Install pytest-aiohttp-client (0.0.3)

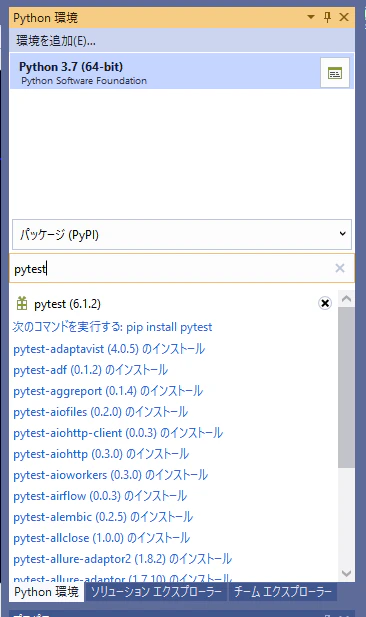[118, 433]
